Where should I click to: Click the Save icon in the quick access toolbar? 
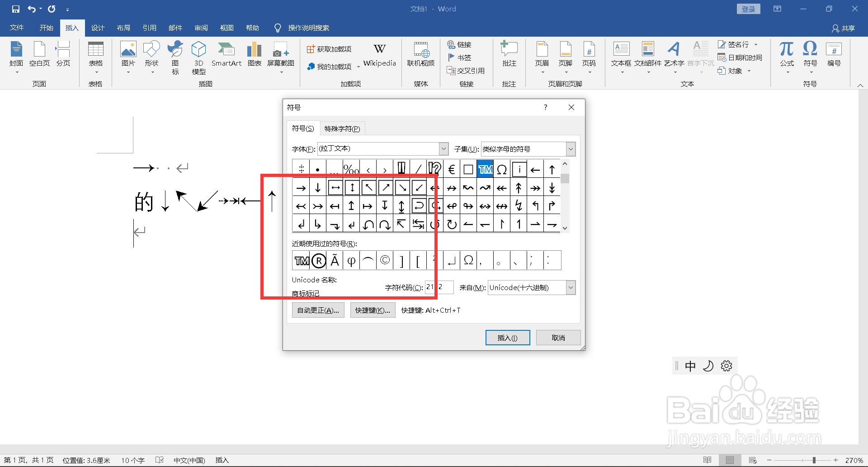click(x=16, y=9)
